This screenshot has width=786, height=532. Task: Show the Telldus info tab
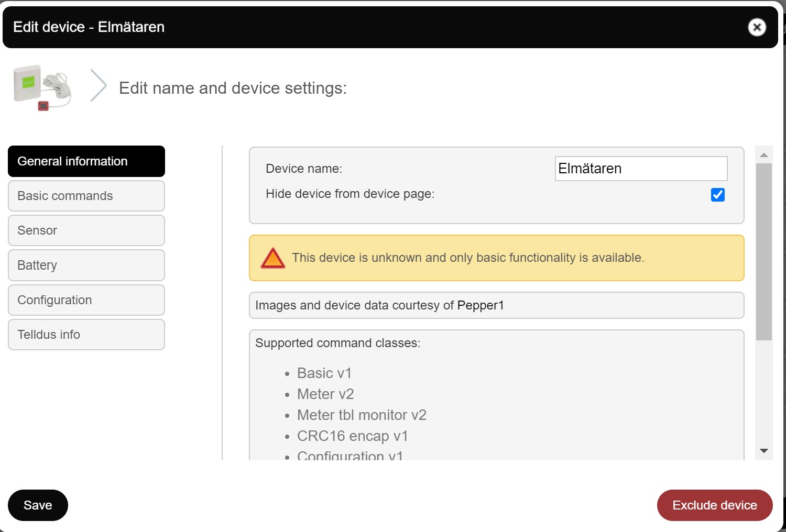click(x=86, y=335)
